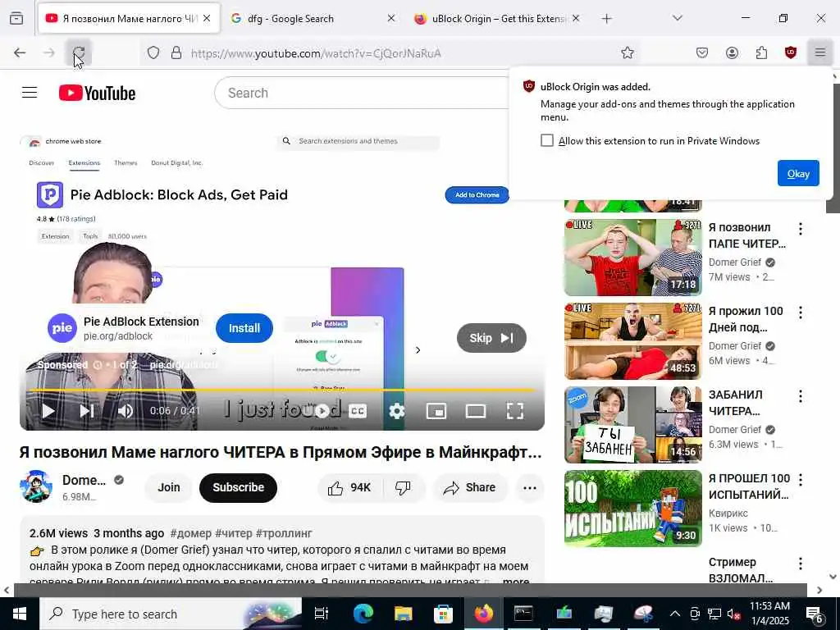Viewport: 840px width, 630px height.
Task: Show hidden system tray icons
Action: click(675, 614)
